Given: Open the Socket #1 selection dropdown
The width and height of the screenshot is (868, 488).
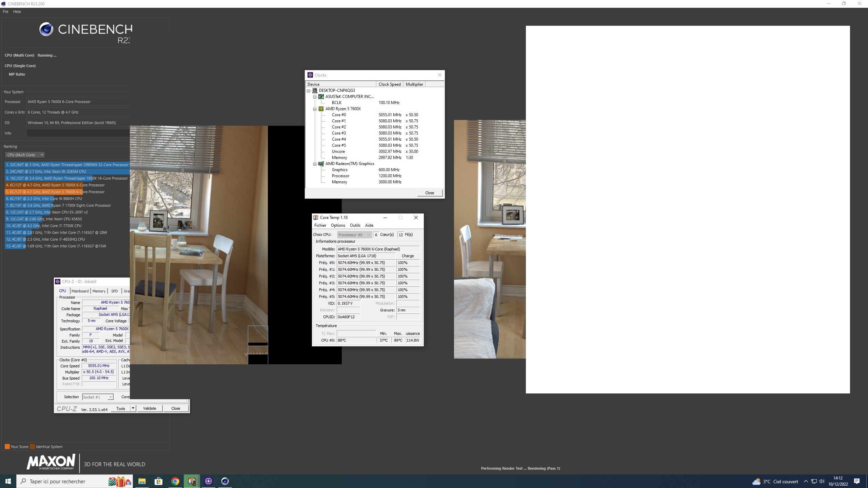Looking at the screenshot, I should pyautogui.click(x=98, y=397).
